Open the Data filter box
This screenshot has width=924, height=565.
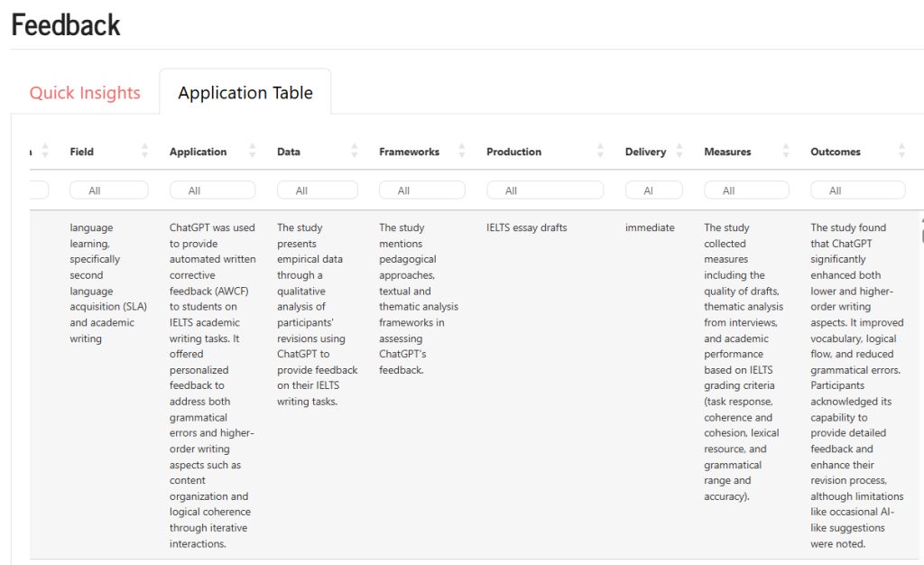[317, 190]
